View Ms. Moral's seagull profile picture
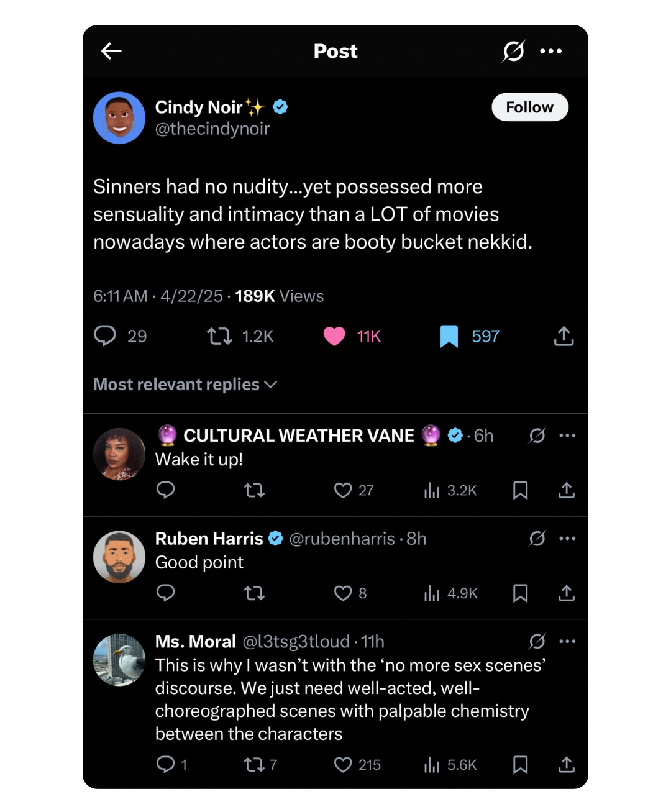Screen dimensions: 671x812 pos(119,660)
